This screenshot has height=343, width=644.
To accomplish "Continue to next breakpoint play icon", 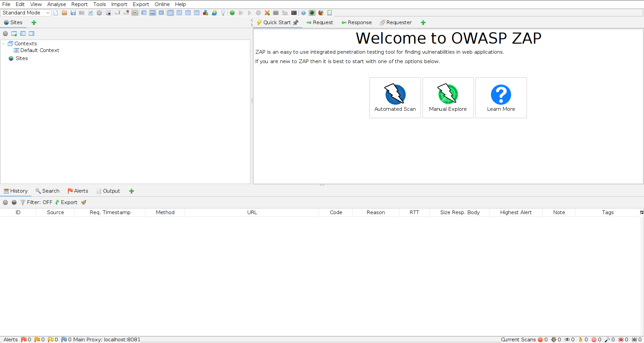I will (x=250, y=13).
